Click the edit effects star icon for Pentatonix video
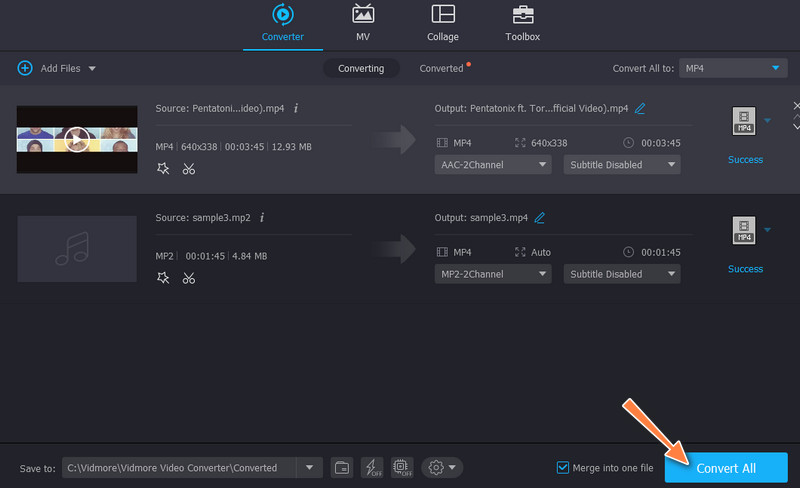The image size is (800, 488). pyautogui.click(x=163, y=169)
